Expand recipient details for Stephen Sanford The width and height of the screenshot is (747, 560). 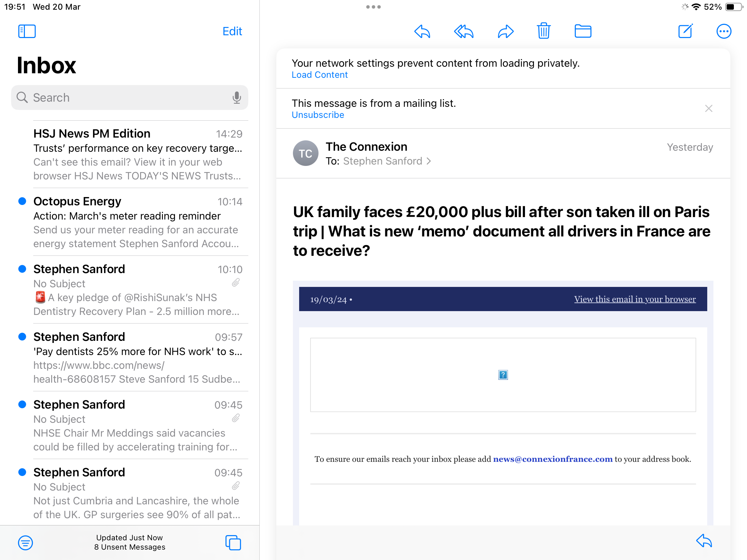[387, 161]
